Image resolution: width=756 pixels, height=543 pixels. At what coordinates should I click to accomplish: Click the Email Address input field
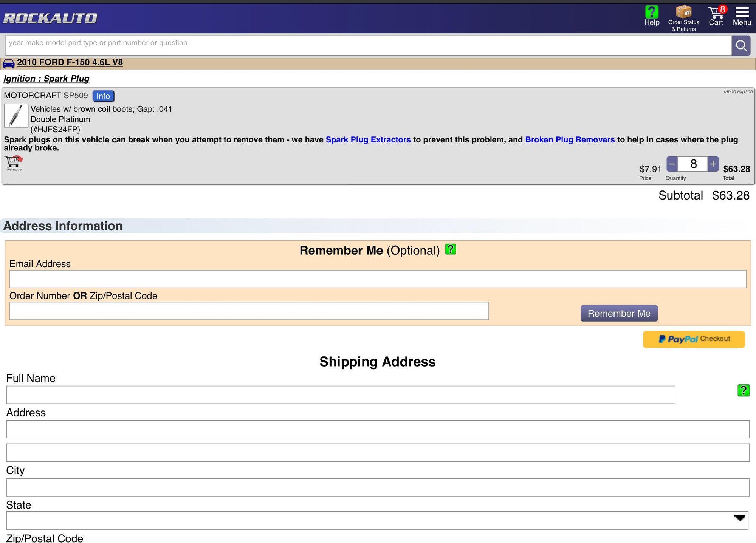(x=377, y=279)
